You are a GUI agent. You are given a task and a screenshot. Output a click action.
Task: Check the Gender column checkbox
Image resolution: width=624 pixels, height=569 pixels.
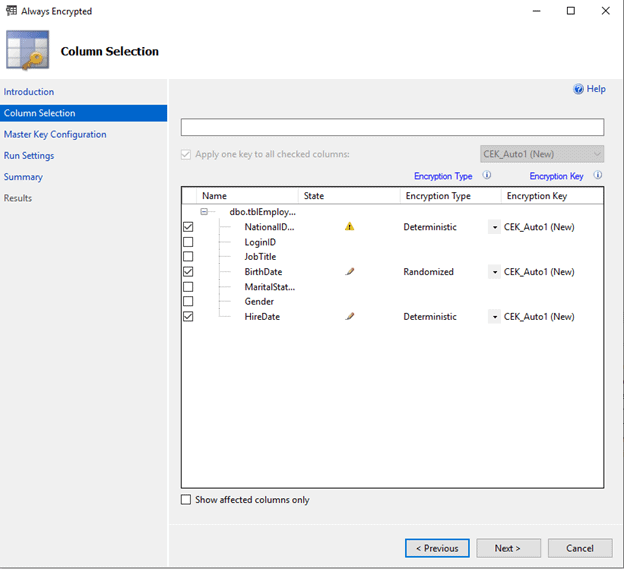pyautogui.click(x=188, y=302)
